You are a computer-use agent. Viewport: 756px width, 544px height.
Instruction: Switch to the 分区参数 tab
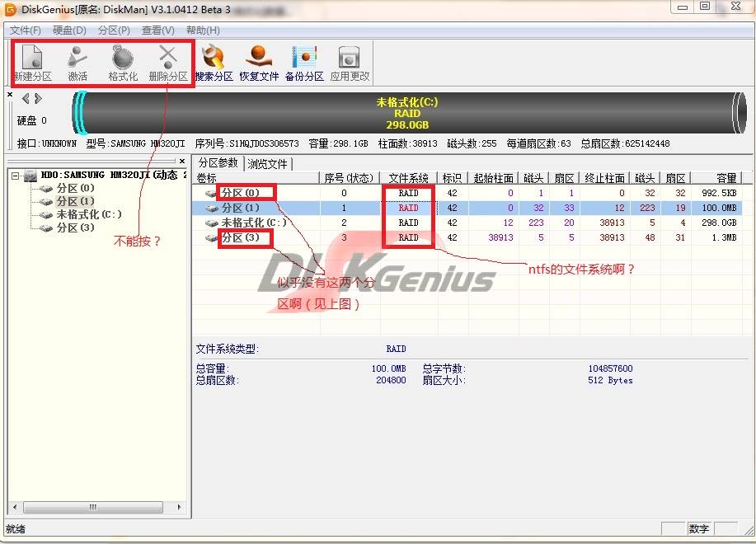(x=218, y=163)
